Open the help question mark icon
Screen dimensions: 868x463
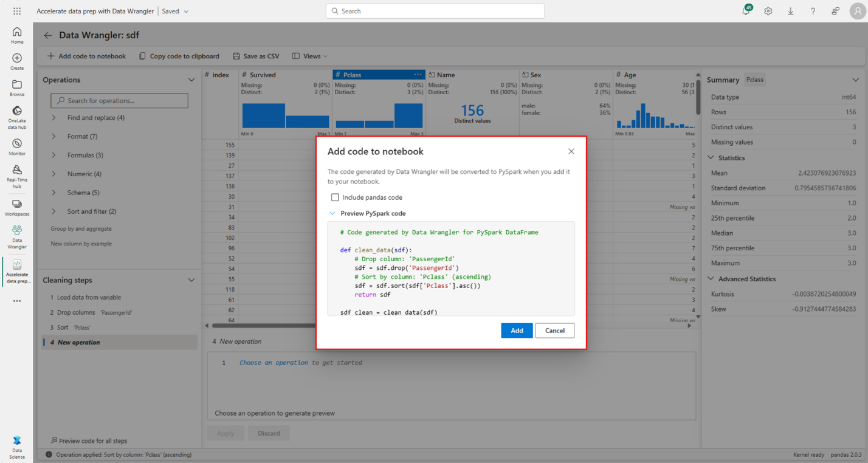813,11
